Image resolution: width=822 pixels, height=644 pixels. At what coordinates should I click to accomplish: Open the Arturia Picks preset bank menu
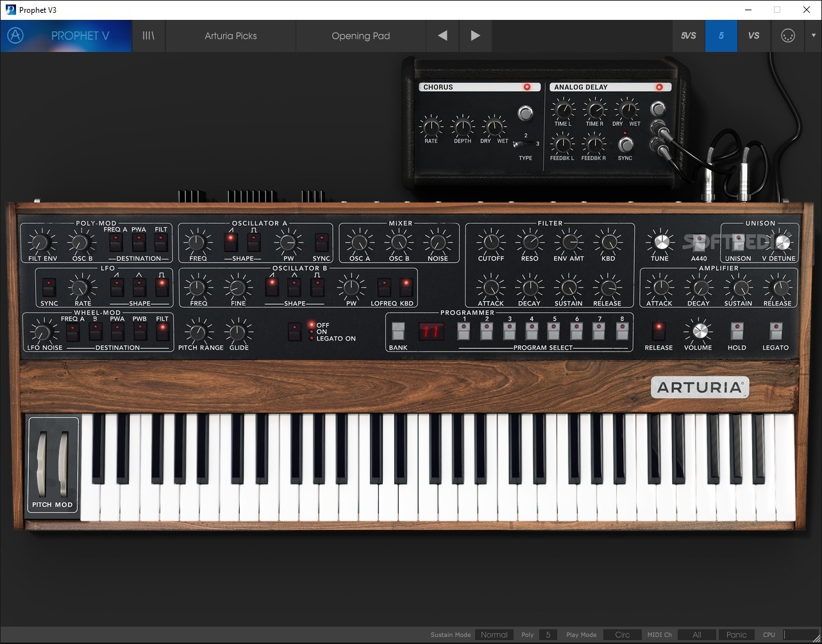tap(231, 36)
